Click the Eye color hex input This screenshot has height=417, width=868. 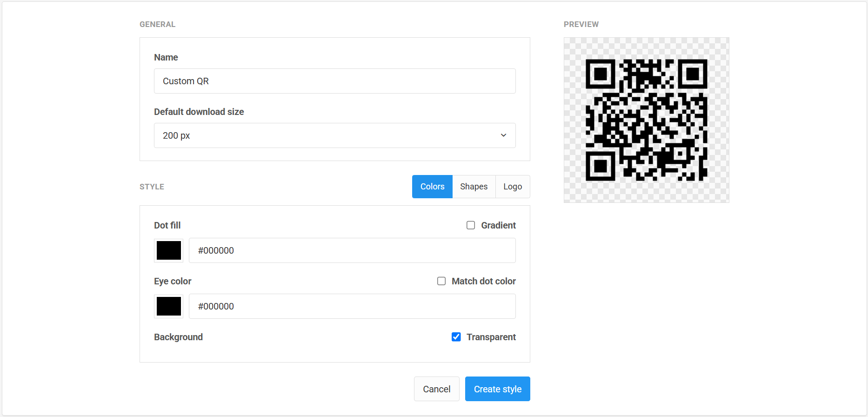(x=352, y=306)
